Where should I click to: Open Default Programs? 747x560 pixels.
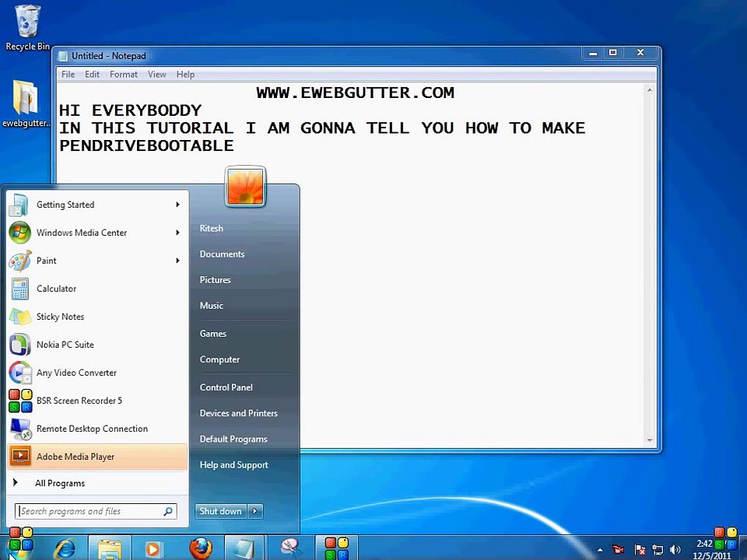(233, 439)
